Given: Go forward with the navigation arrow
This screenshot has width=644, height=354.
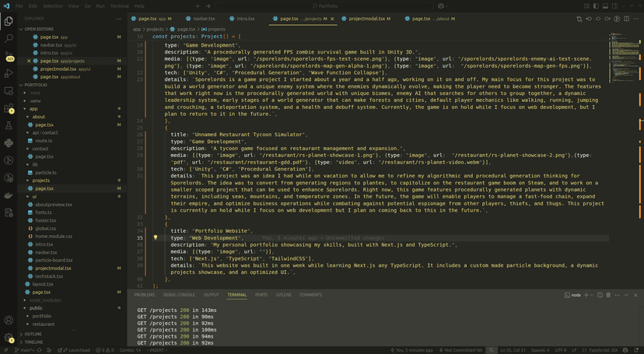Looking at the screenshot, I should 208,6.
